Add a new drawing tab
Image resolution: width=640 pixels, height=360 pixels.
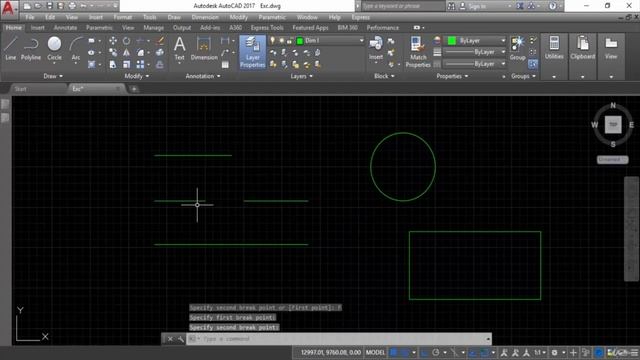pos(134,89)
